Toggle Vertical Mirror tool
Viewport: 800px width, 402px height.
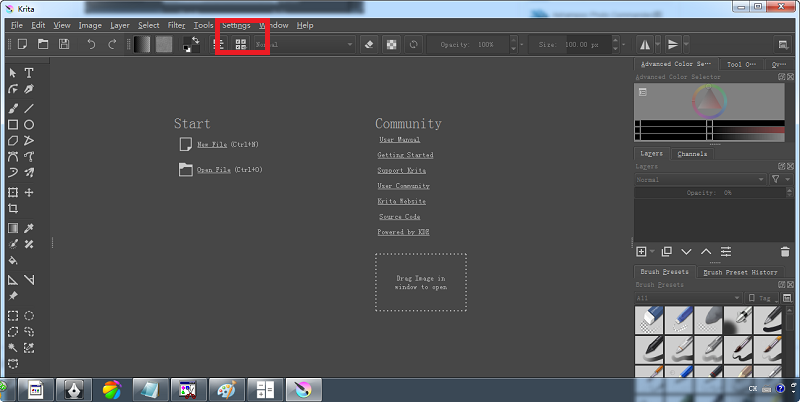[673, 44]
